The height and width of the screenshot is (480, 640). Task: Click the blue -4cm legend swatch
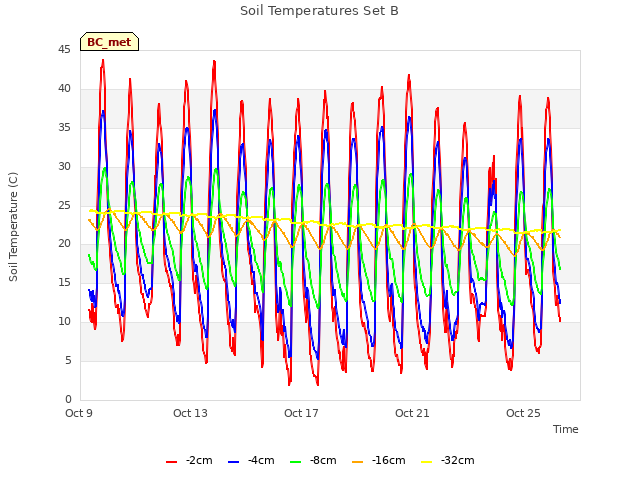233,462
